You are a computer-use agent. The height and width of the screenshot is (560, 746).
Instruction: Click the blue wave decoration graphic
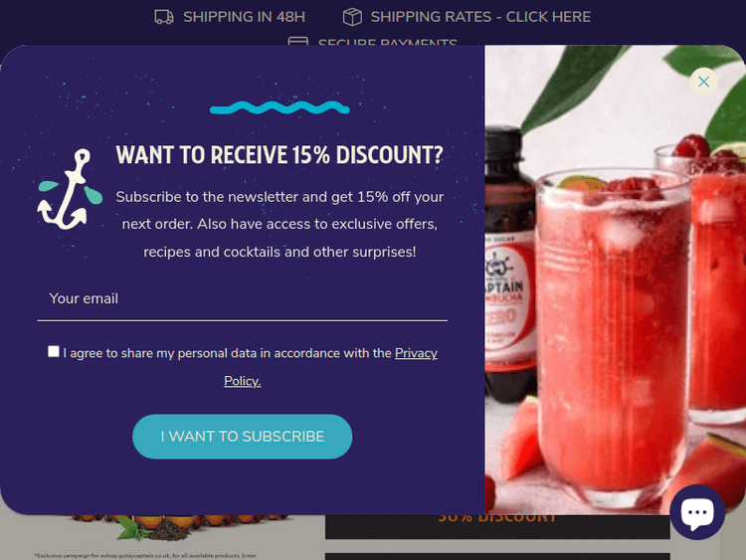point(280,107)
